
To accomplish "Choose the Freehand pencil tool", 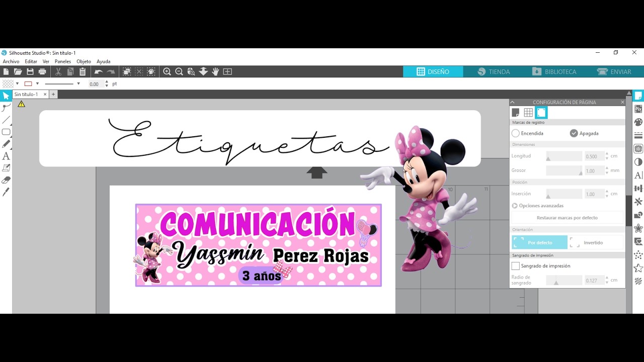I will point(6,144).
